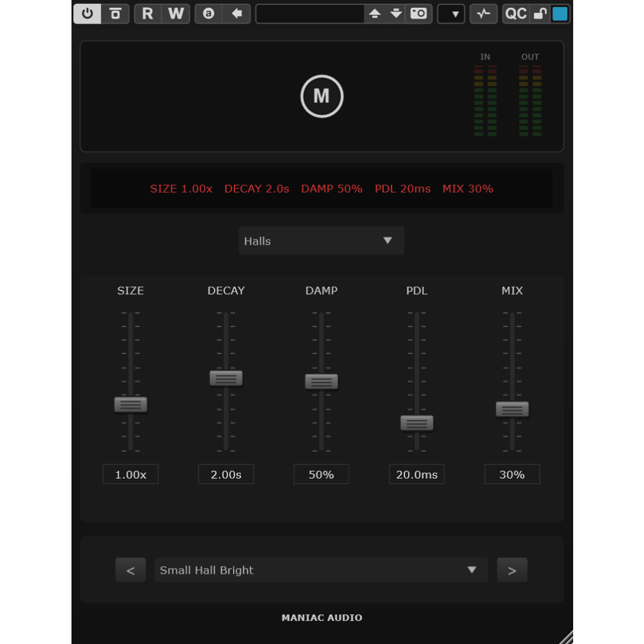This screenshot has width=644, height=644.
Task: Click the camera snapshot icon
Action: [419, 14]
